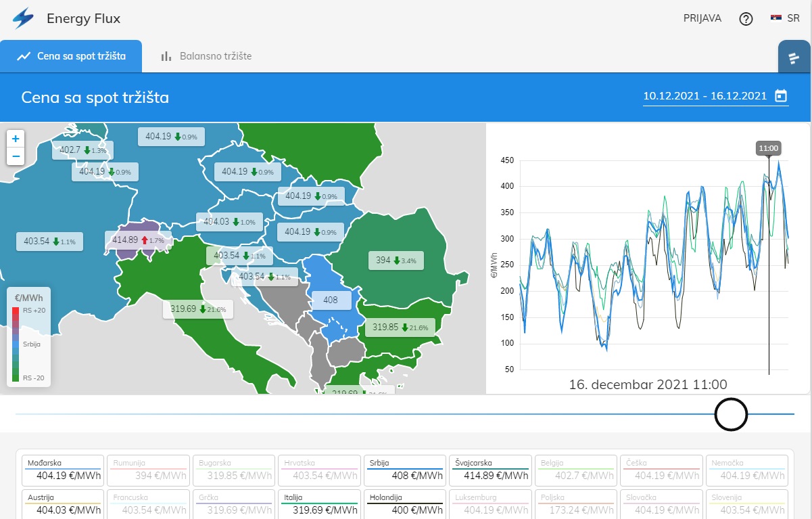Click PRIJAVA to log in

point(702,18)
